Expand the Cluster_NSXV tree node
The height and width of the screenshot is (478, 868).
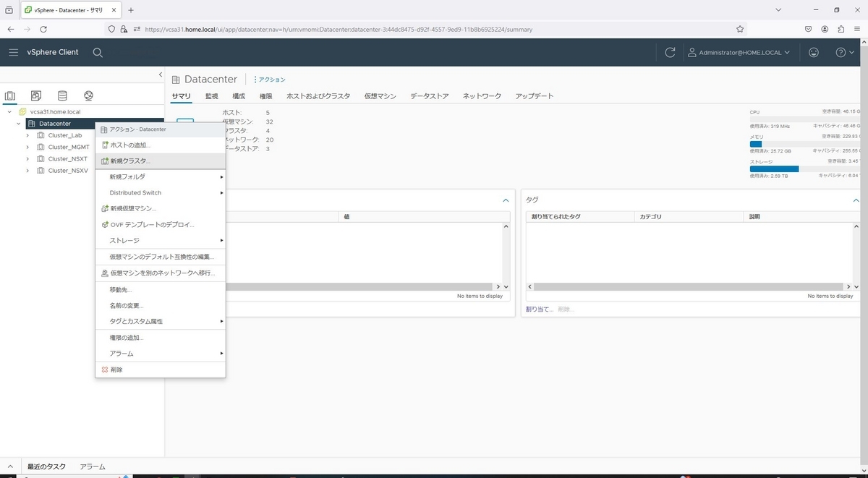coord(27,171)
